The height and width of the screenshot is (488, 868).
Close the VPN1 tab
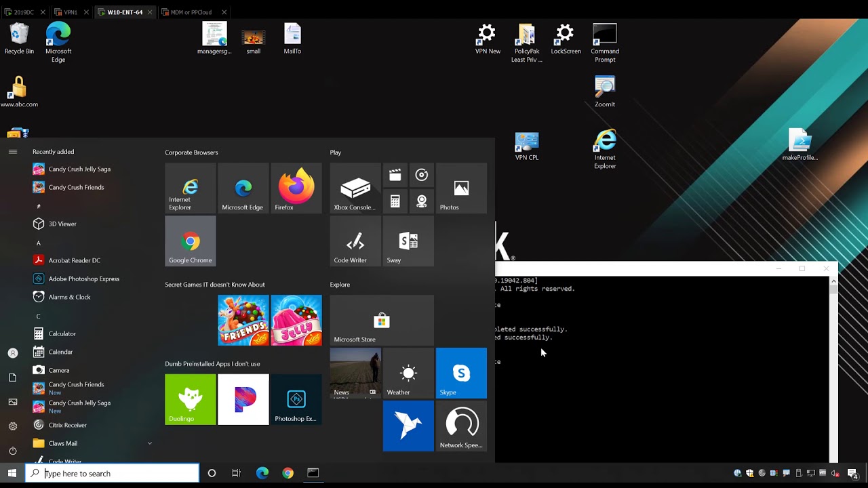pyautogui.click(x=86, y=12)
